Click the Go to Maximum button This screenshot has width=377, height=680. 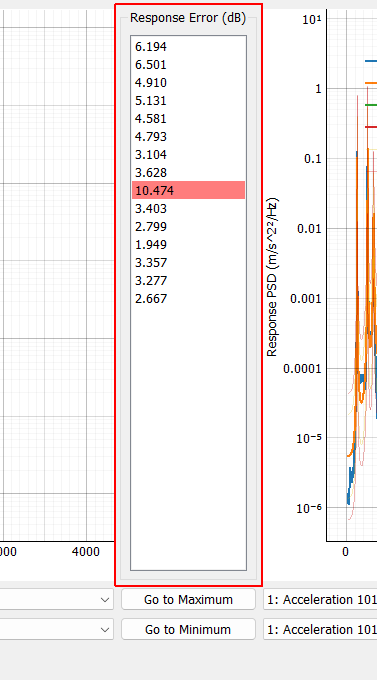[188, 599]
